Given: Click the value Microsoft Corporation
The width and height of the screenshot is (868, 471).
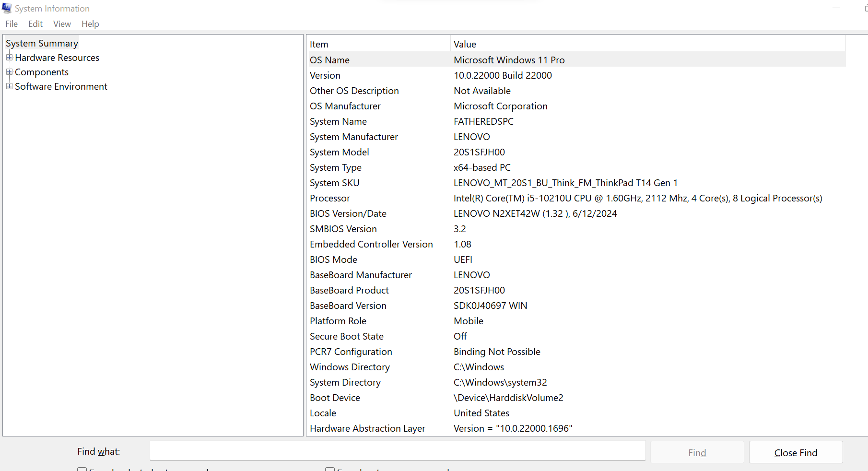Looking at the screenshot, I should [x=501, y=106].
